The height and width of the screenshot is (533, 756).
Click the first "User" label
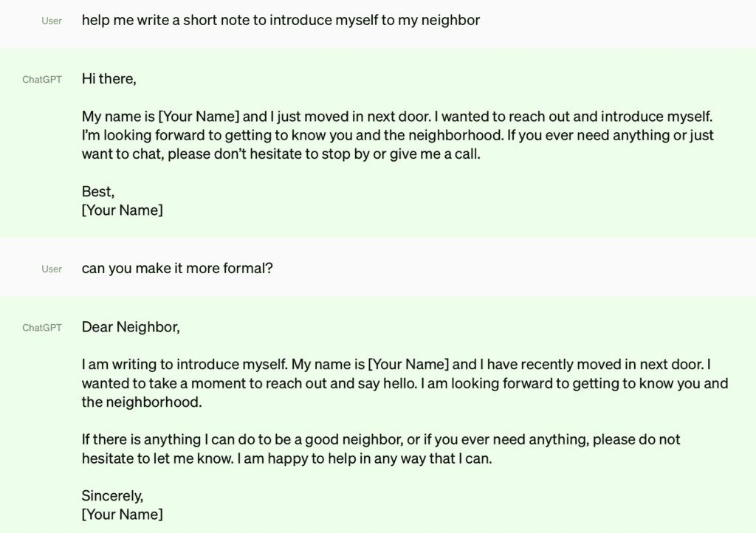pos(51,21)
